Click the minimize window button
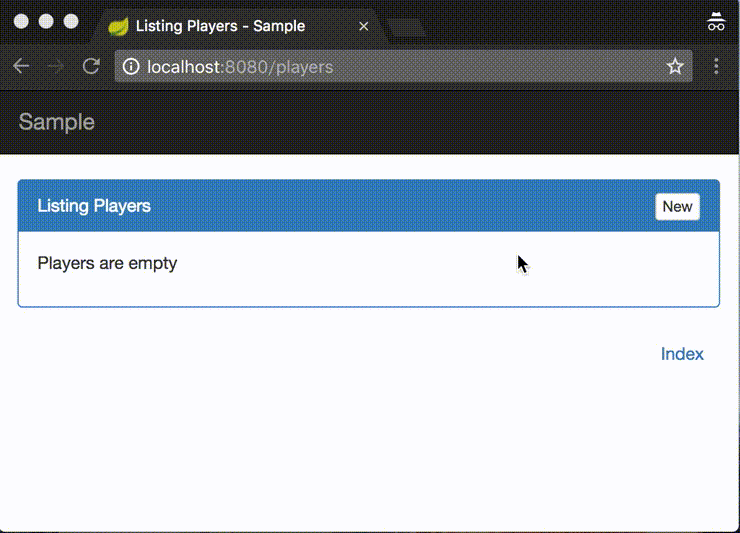740x533 pixels. [46, 21]
